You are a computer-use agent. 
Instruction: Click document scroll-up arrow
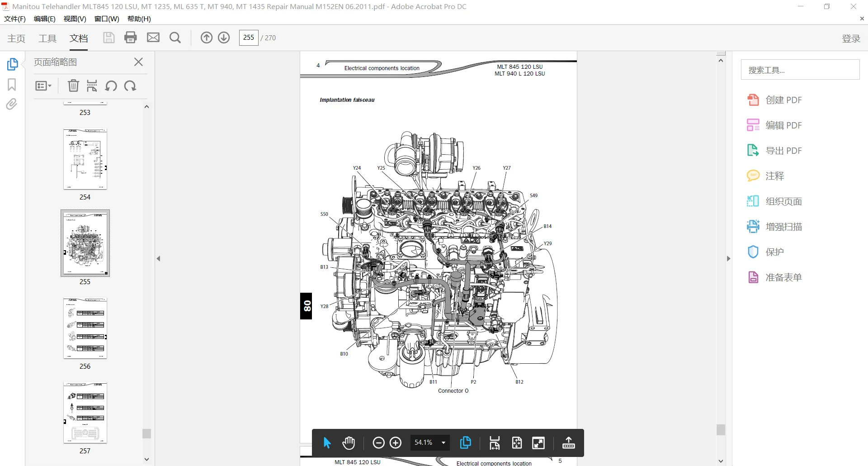pos(721,60)
